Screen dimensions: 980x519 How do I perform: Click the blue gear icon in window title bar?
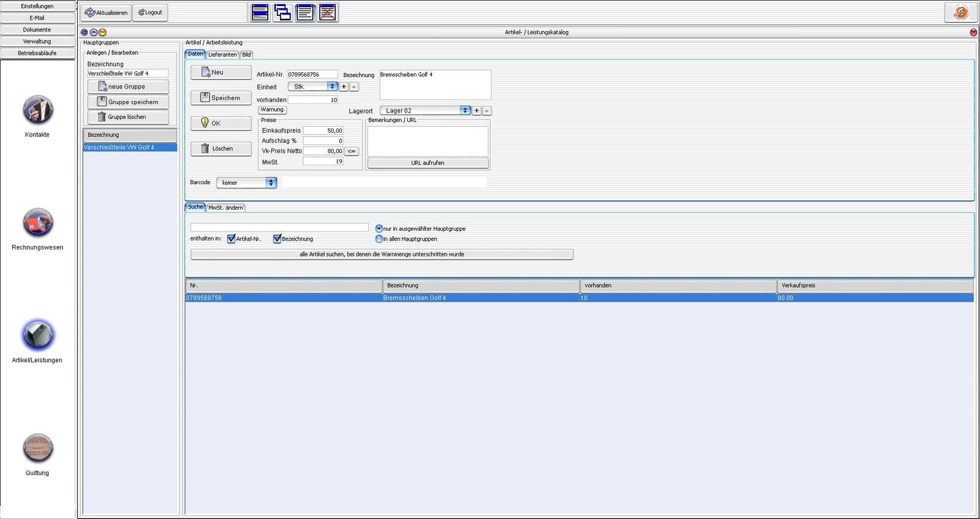click(85, 32)
